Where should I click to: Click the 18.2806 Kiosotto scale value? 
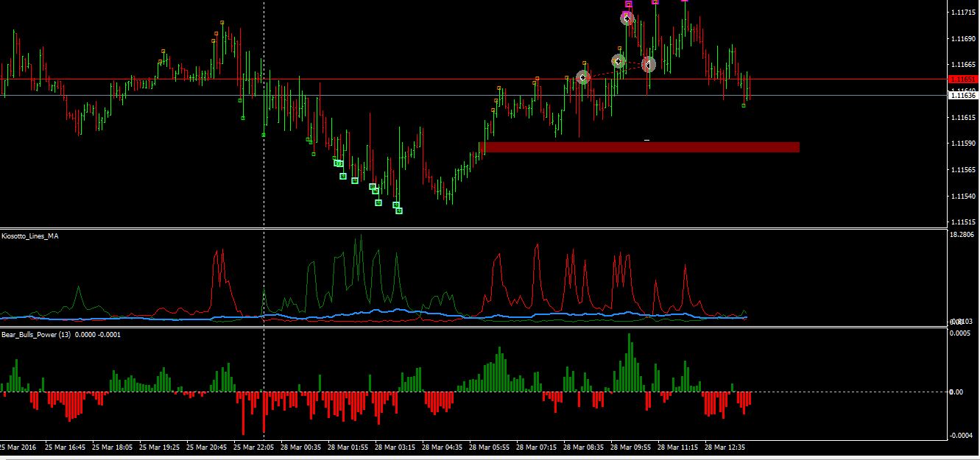963,235
